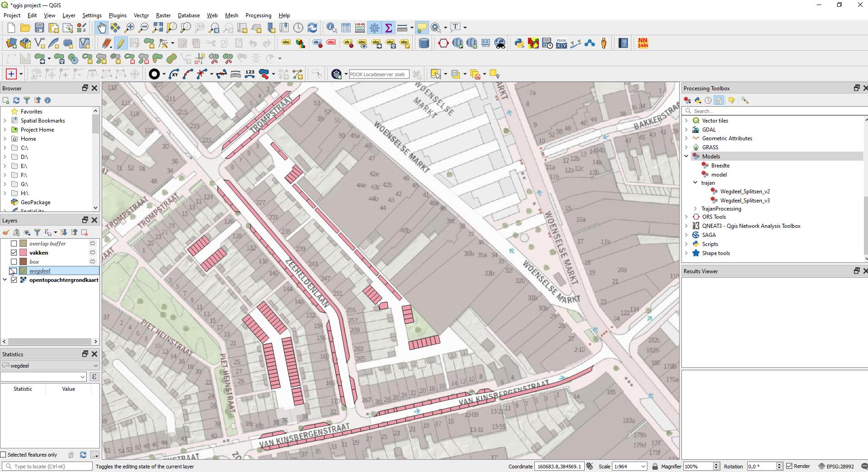868x472 pixels.
Task: Click Edit models wrench in Processing Toolbox
Action: tap(745, 100)
